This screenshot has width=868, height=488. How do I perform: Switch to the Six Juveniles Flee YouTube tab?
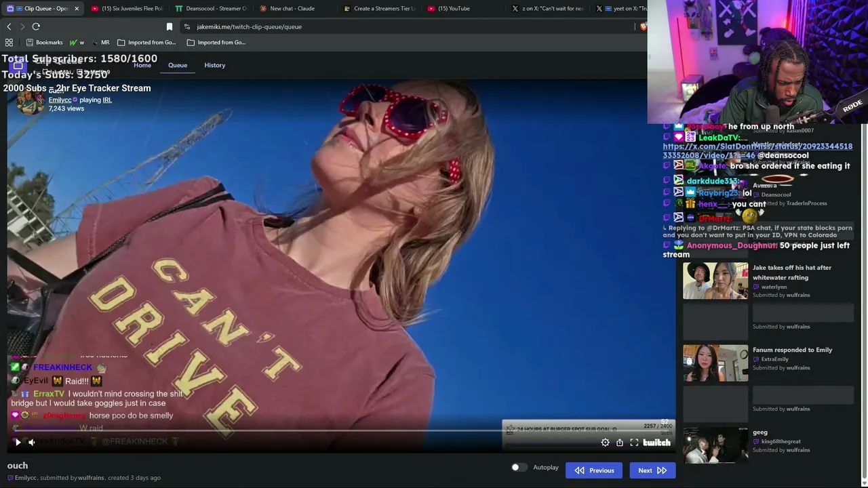pos(127,8)
